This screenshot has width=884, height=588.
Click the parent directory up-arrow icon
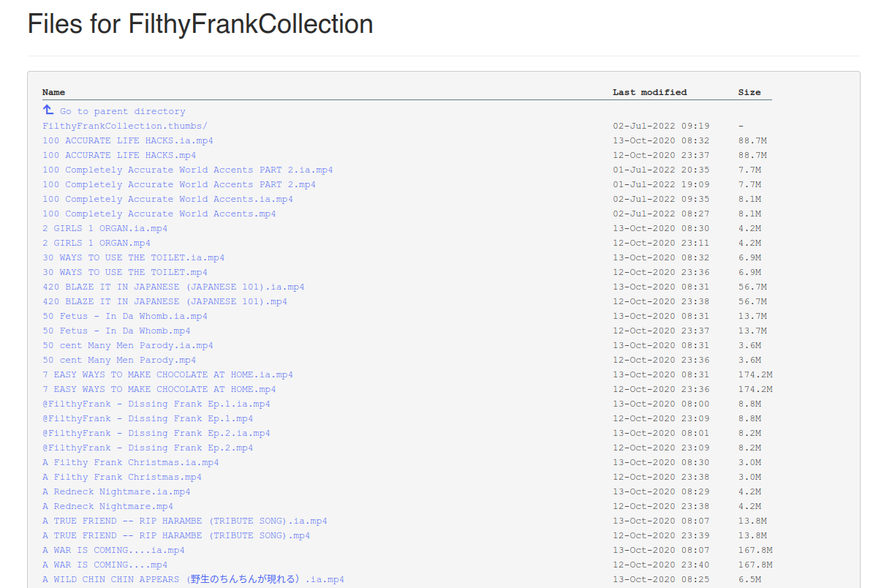click(x=48, y=110)
